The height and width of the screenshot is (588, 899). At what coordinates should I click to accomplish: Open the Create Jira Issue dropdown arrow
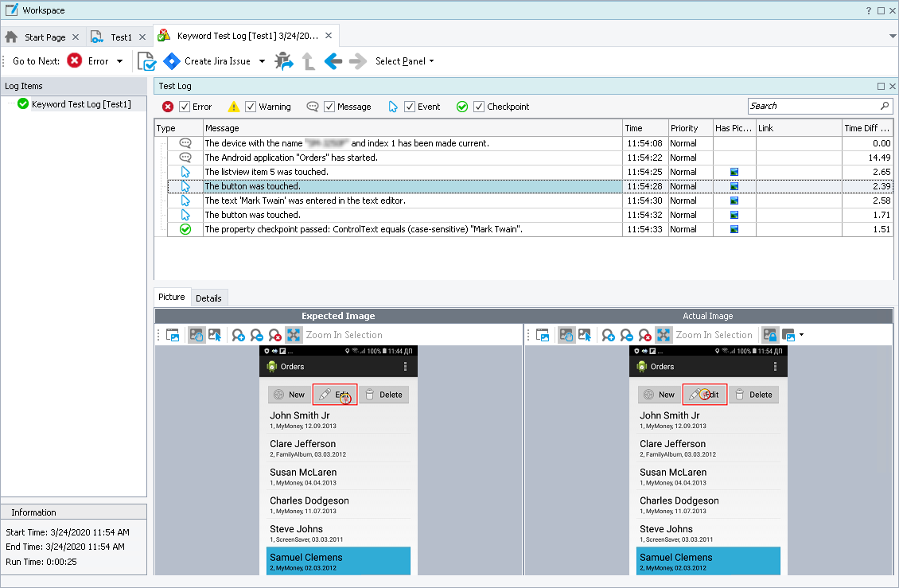(x=263, y=61)
